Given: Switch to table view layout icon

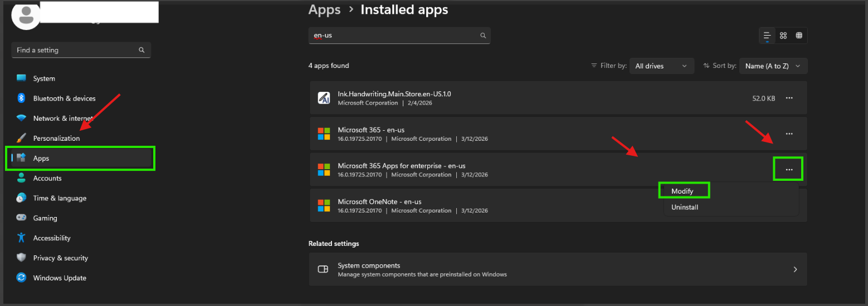Looking at the screenshot, I should (x=799, y=36).
